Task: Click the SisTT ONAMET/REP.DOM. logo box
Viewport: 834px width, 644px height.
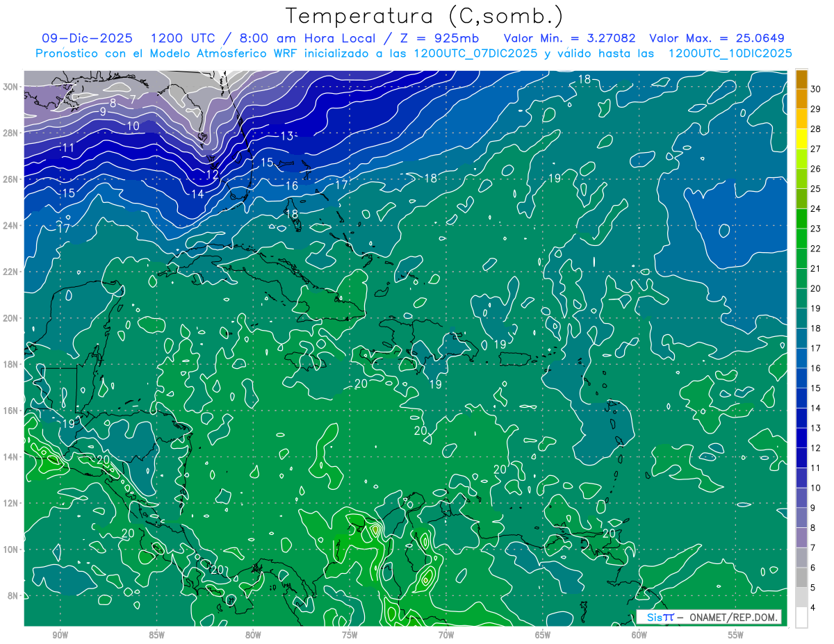Action: tap(708, 617)
